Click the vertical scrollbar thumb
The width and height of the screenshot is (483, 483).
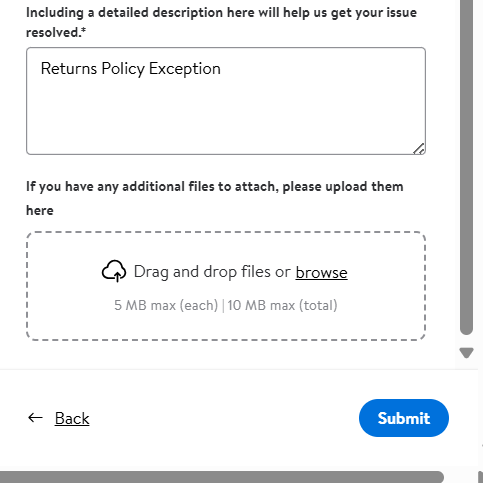466,167
